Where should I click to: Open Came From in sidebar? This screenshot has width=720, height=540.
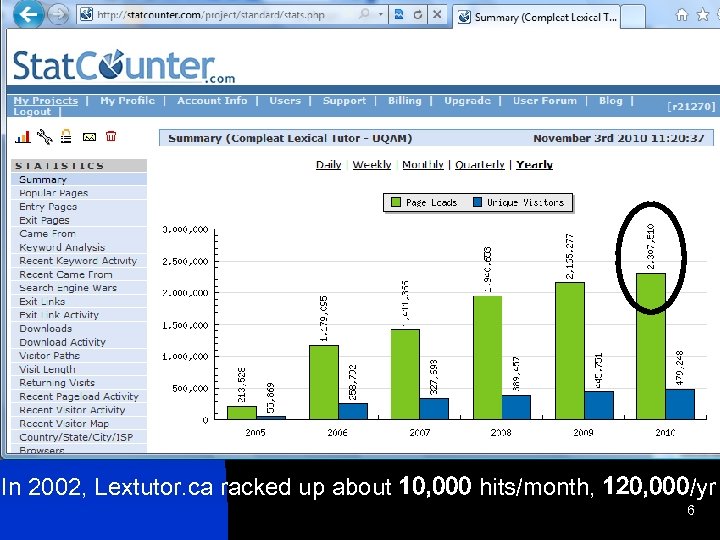click(x=79, y=234)
